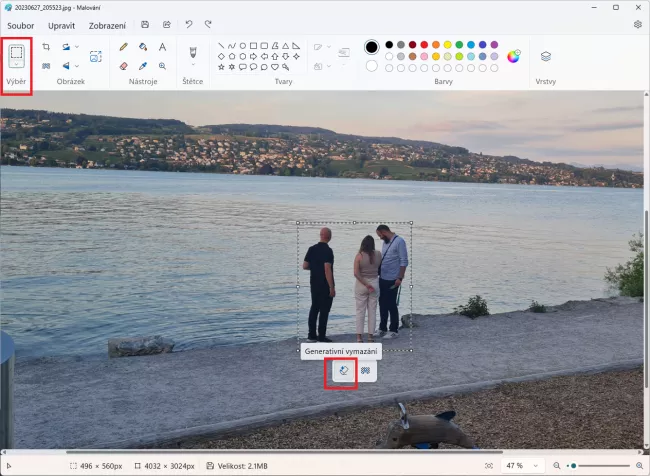Click the Undo arrow button
Viewport: 650px width, 476px height.
coord(188,24)
